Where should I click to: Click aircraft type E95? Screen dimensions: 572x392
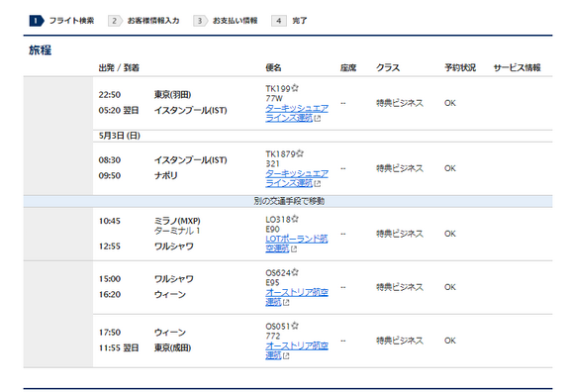(272, 283)
